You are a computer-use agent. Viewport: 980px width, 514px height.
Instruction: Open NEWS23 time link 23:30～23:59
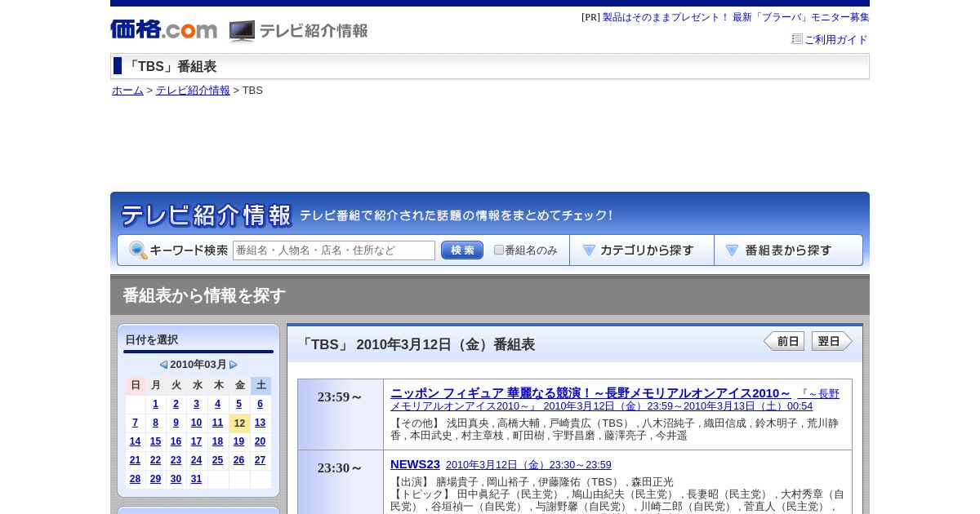(x=528, y=465)
